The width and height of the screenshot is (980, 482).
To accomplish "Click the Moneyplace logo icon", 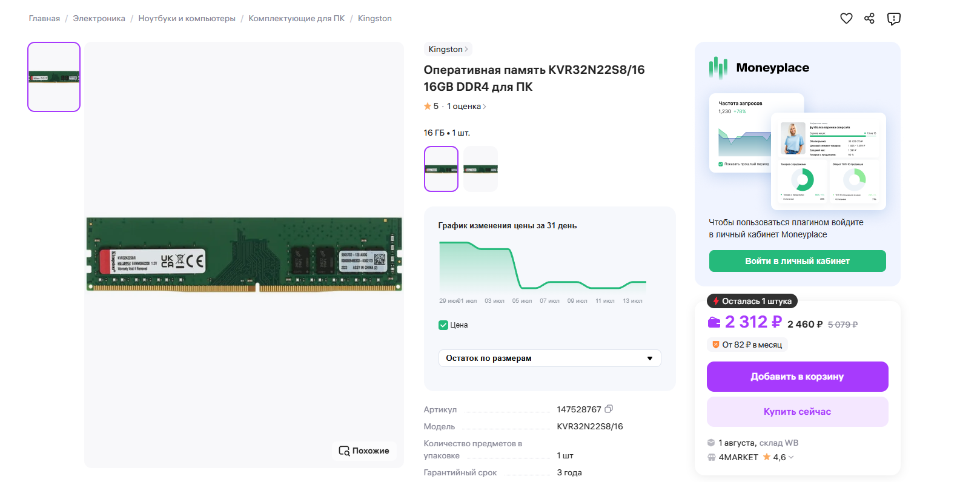I will point(718,68).
